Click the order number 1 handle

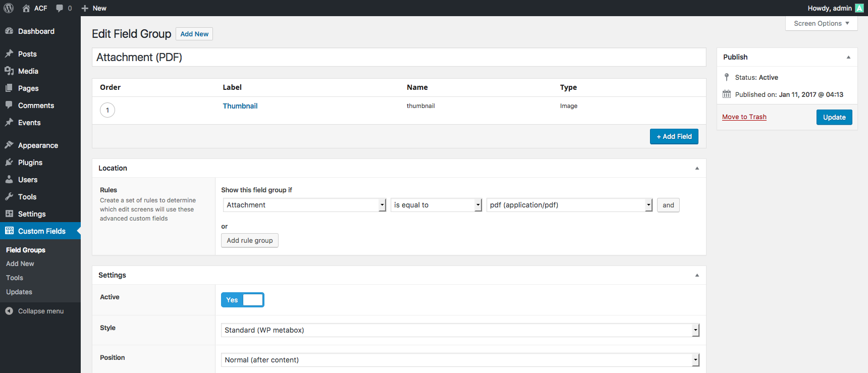107,110
